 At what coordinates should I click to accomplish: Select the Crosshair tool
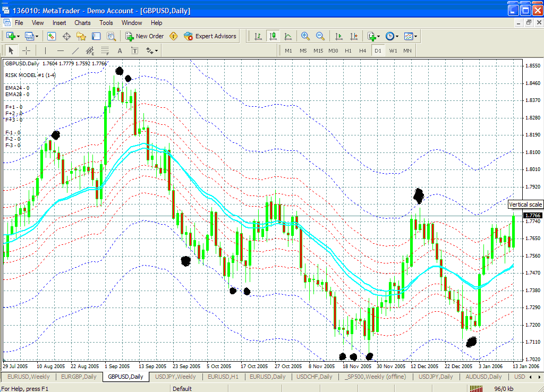[26, 50]
